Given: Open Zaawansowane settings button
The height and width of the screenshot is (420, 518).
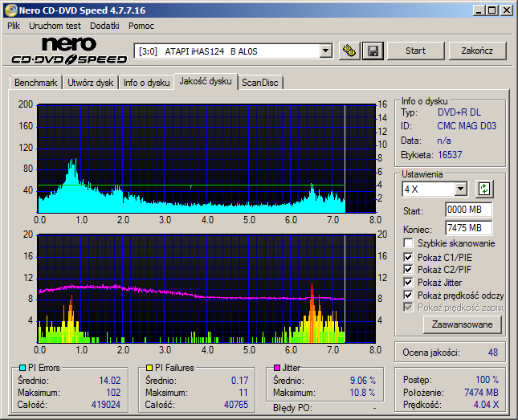Looking at the screenshot, I should pos(462,324).
